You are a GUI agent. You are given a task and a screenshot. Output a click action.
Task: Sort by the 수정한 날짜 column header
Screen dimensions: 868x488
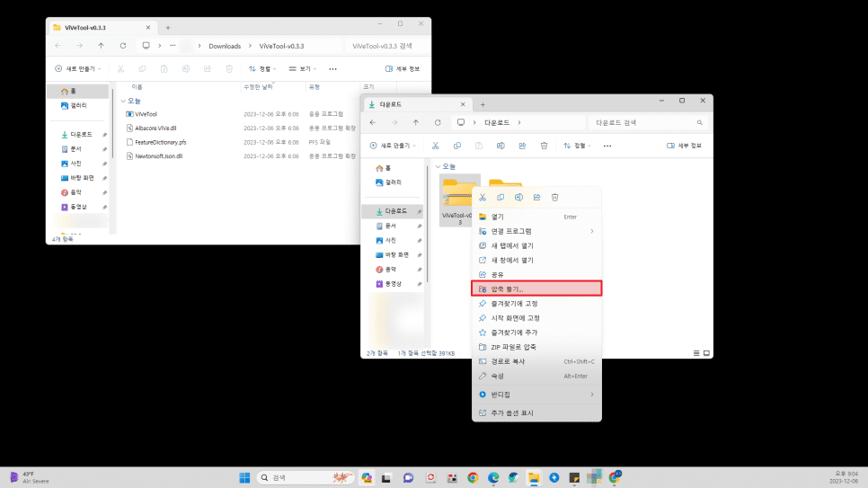(258, 87)
